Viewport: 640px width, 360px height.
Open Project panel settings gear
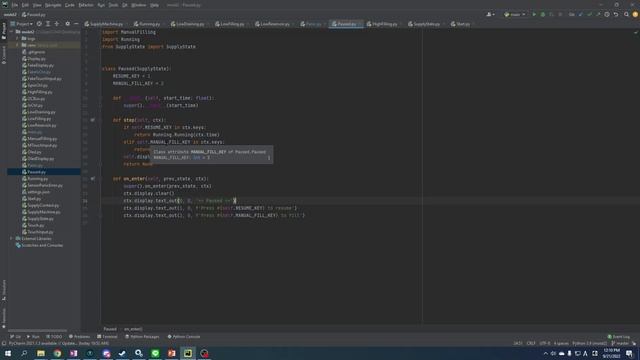point(68,24)
